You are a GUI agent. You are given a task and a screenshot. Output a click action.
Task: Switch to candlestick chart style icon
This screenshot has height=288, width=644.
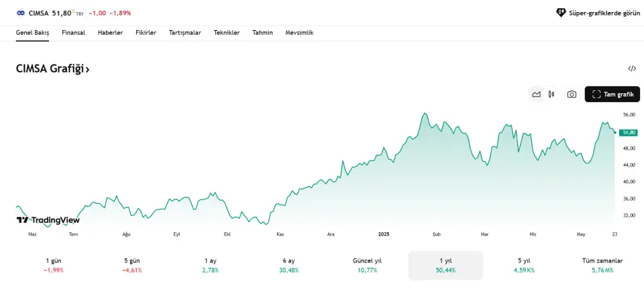551,95
